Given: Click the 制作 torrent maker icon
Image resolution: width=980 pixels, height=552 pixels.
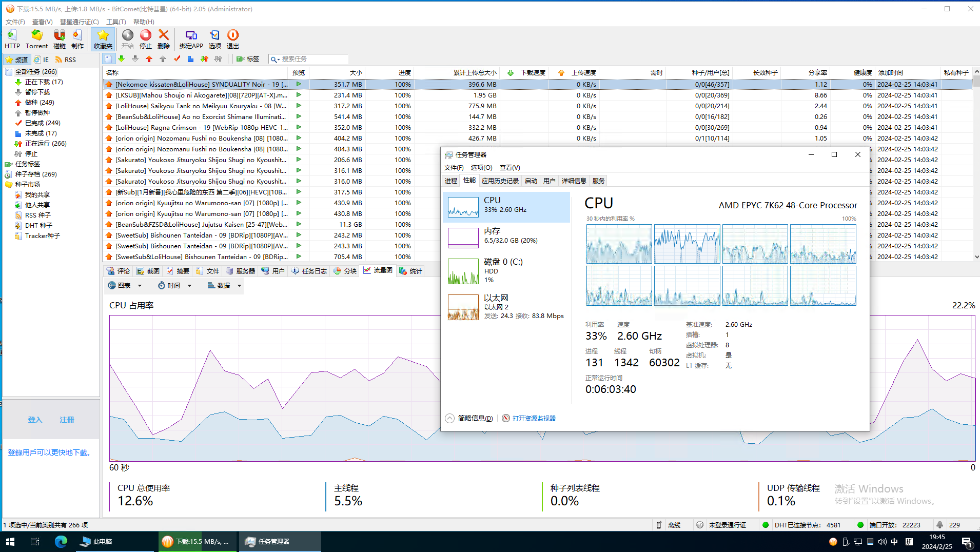Looking at the screenshot, I should [77, 39].
